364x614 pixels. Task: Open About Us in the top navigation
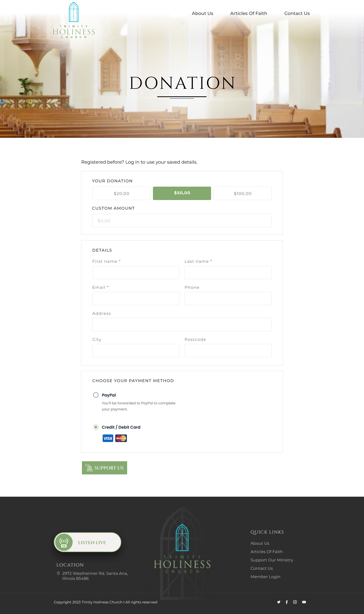pyautogui.click(x=202, y=13)
